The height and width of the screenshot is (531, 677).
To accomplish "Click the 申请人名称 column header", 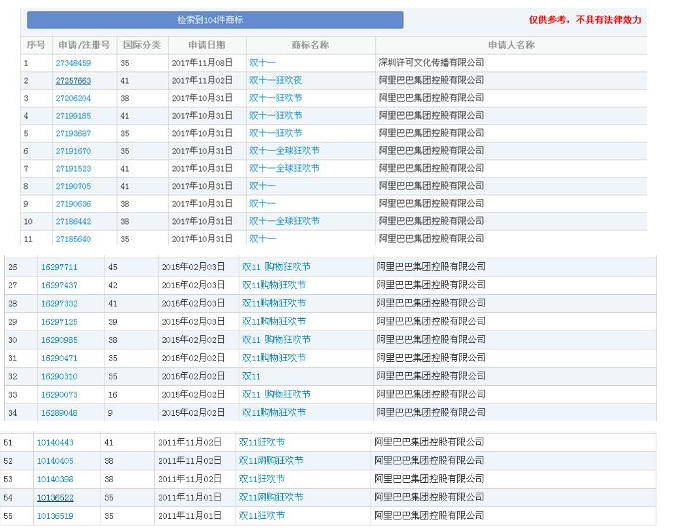I will pos(512,45).
